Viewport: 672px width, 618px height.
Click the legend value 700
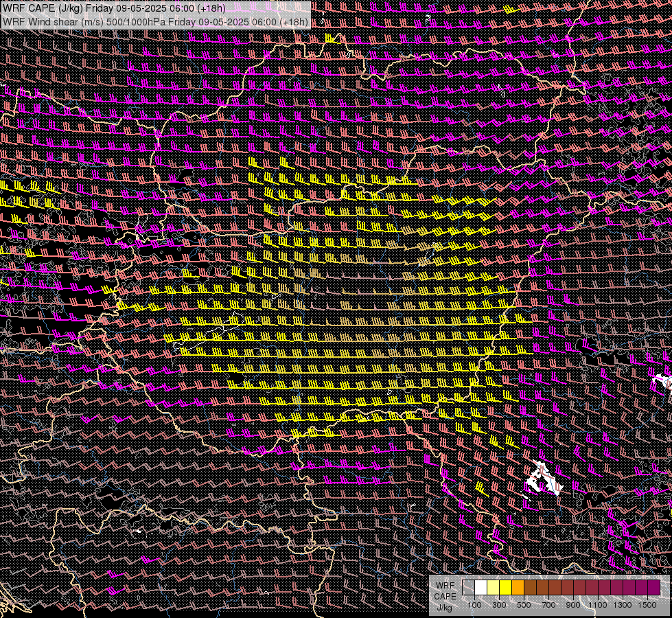pos(548,605)
